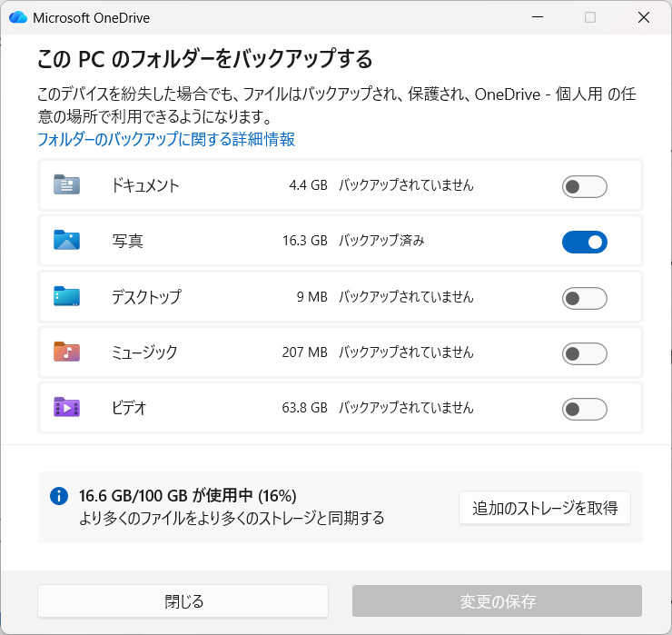This screenshot has height=635, width=672.
Task: Click the Documents folder icon
Action: click(66, 185)
